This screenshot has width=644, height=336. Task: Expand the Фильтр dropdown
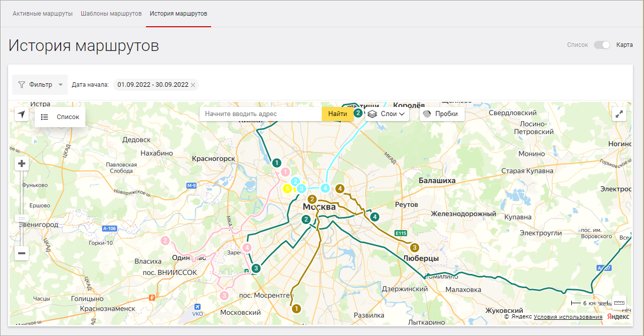click(x=40, y=85)
